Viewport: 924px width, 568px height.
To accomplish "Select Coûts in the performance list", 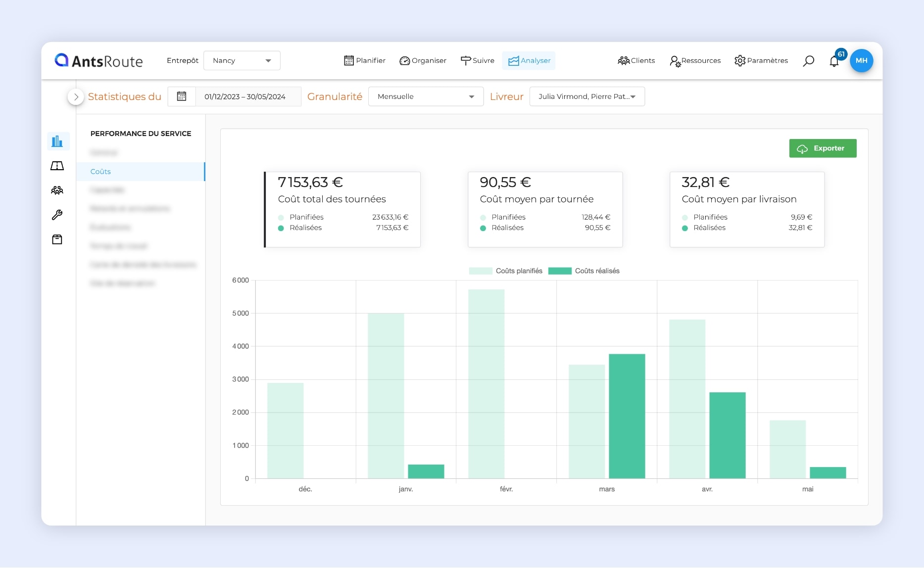I will (x=101, y=172).
